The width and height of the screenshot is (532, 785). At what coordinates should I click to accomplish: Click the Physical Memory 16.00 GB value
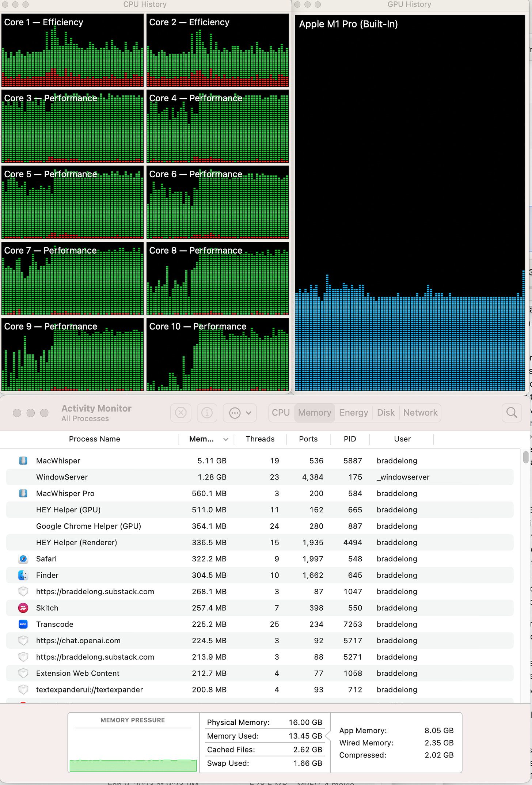(x=305, y=723)
